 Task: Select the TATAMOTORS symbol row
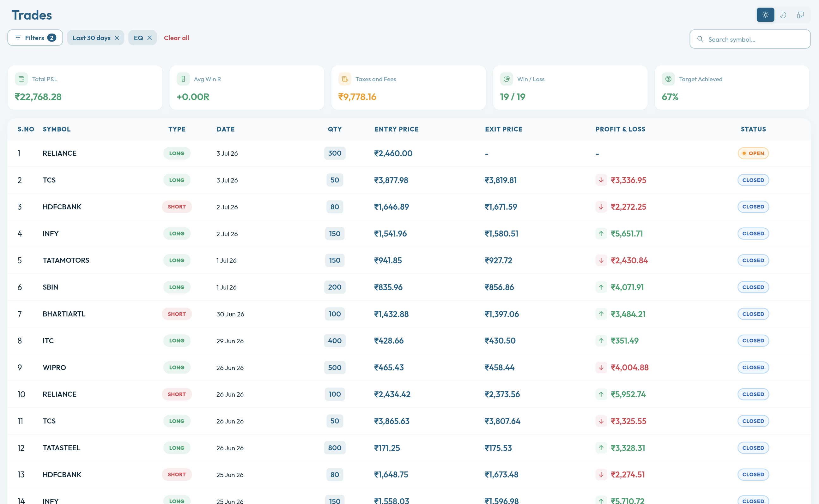tap(409, 260)
